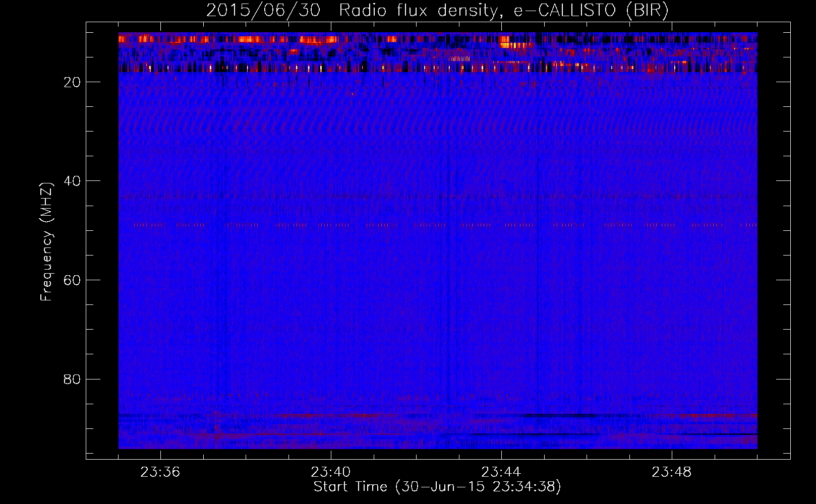The image size is (816, 504).
Task: Click the 23:40 time tick label
Action: [331, 472]
